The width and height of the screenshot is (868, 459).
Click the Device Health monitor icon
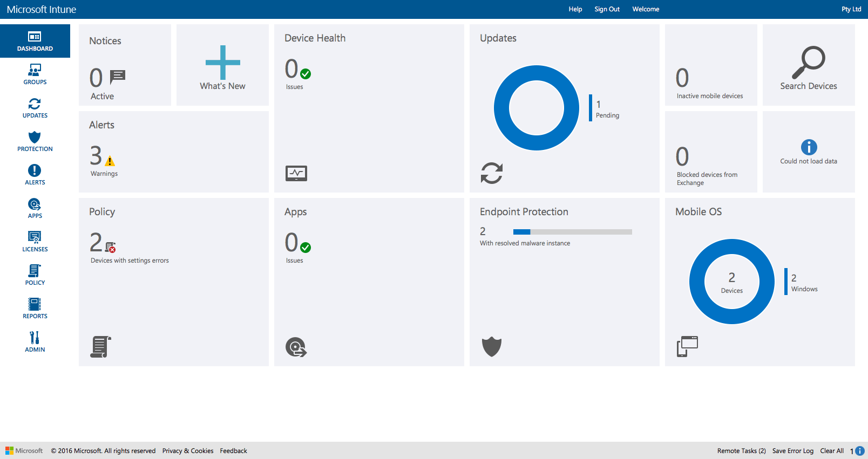click(x=296, y=173)
